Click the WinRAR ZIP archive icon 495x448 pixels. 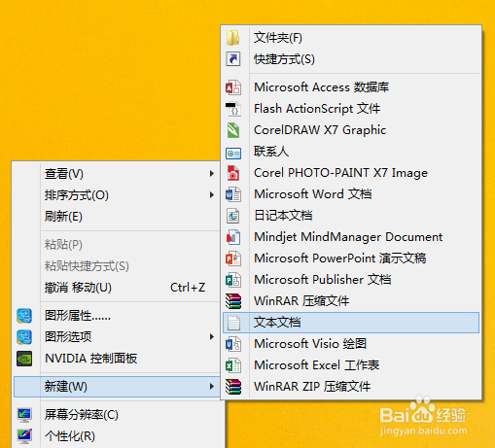pos(233,387)
